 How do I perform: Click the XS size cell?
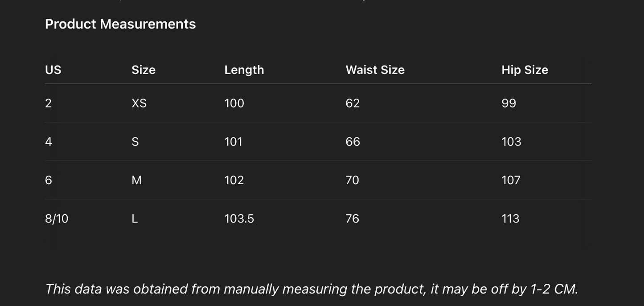pos(139,103)
